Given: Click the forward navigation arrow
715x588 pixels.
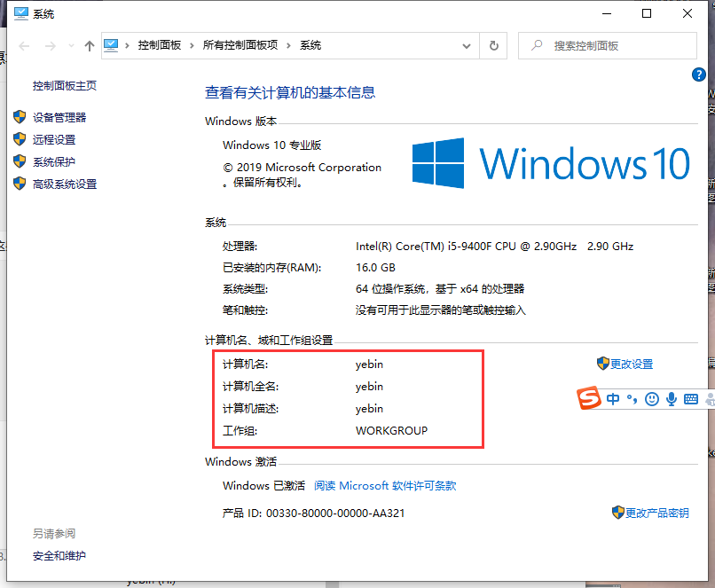Looking at the screenshot, I should tap(51, 46).
